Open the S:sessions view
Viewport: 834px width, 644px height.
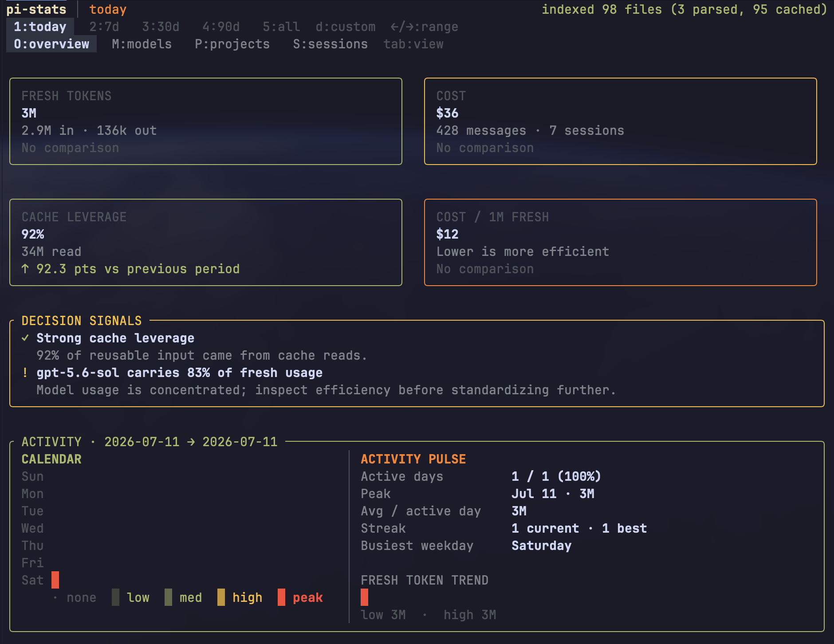click(x=330, y=44)
